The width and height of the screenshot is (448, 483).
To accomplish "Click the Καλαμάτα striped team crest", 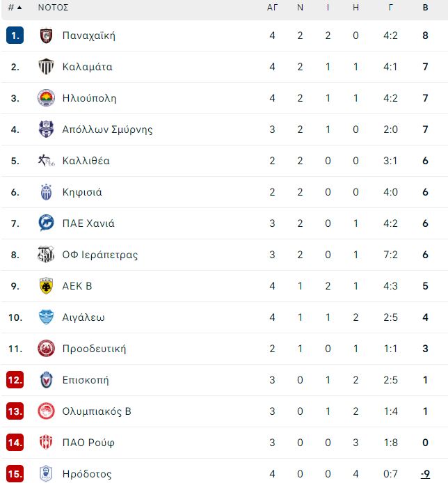I will click(x=46, y=67).
